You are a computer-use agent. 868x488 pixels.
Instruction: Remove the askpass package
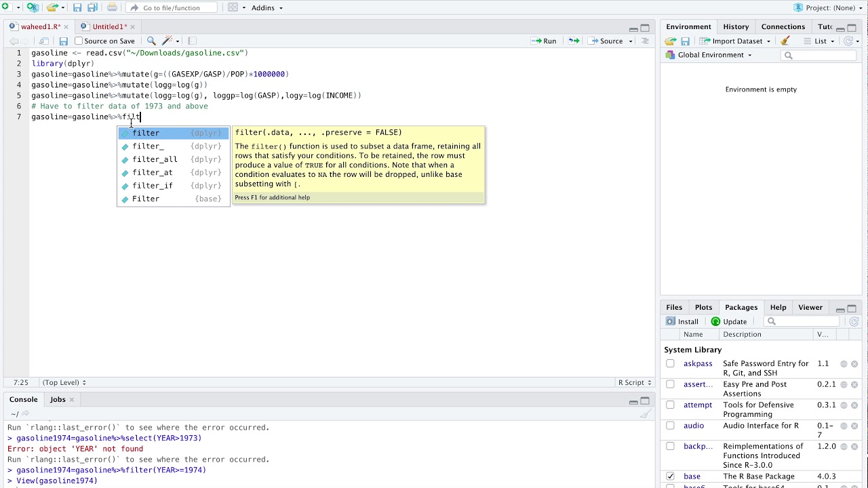tap(854, 364)
